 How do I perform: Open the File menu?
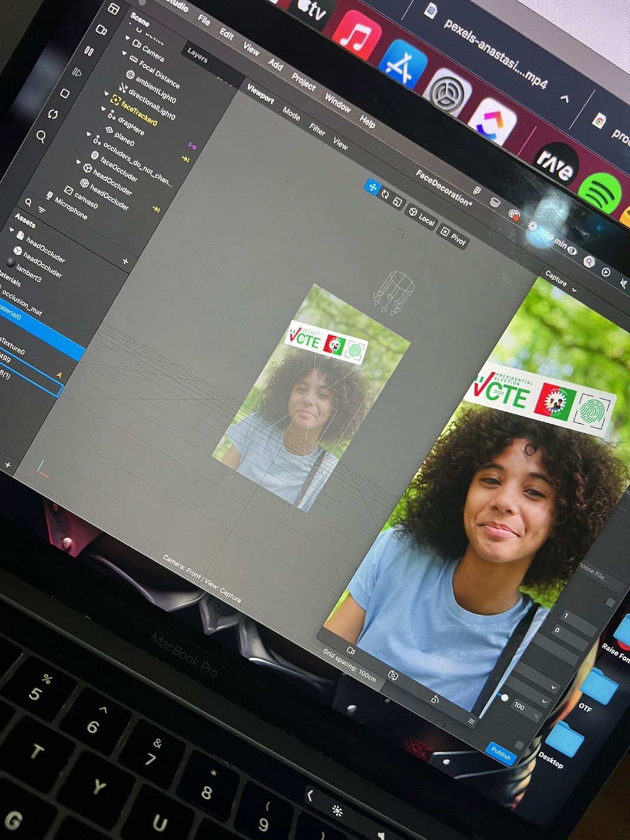pos(204,21)
